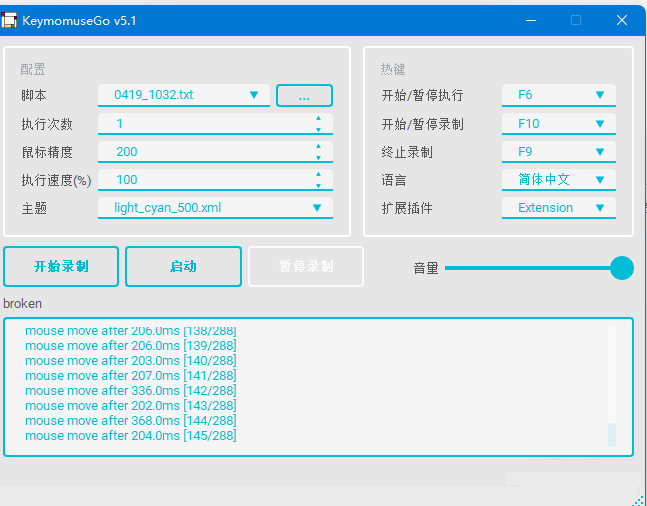Click the log panel vertical scrollbar
The image size is (647, 506).
[612, 434]
